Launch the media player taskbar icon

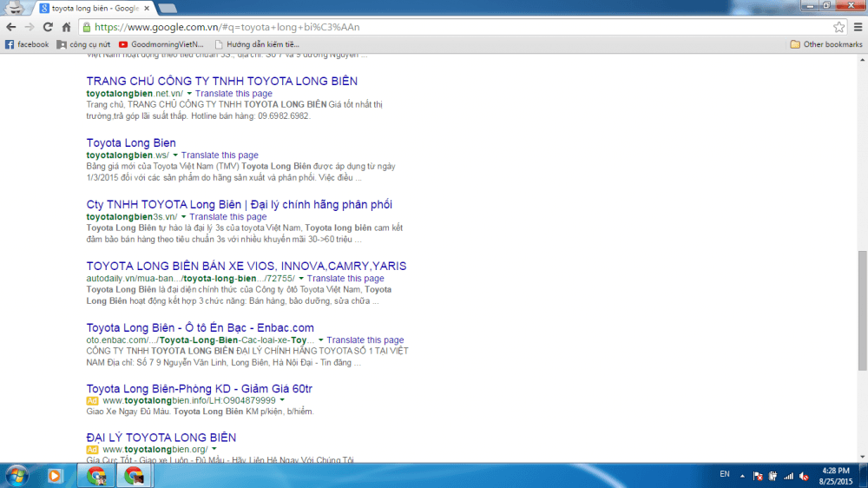[54, 475]
